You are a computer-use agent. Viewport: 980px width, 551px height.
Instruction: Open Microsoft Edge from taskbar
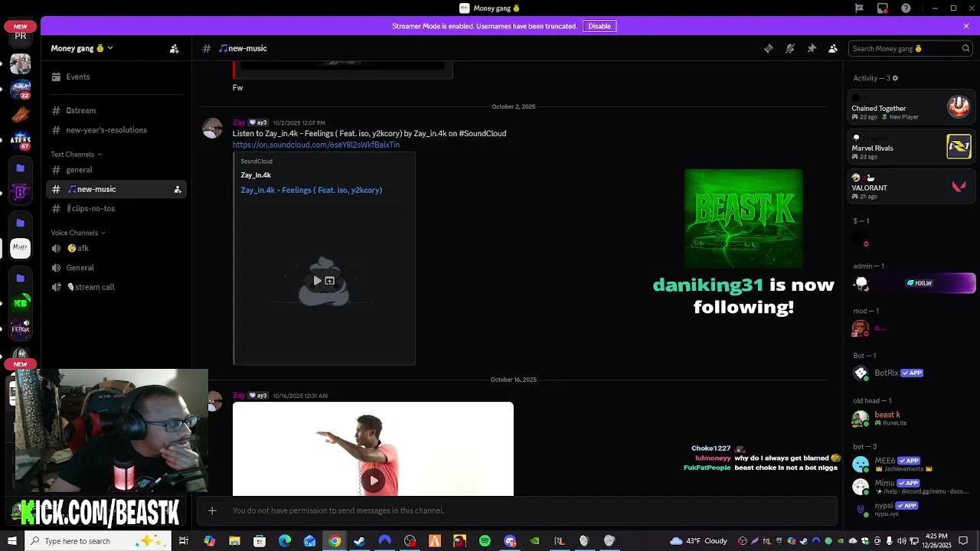(x=285, y=541)
